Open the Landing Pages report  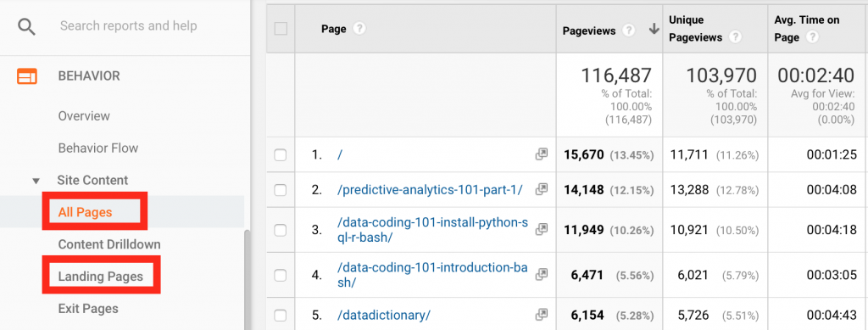(x=100, y=277)
